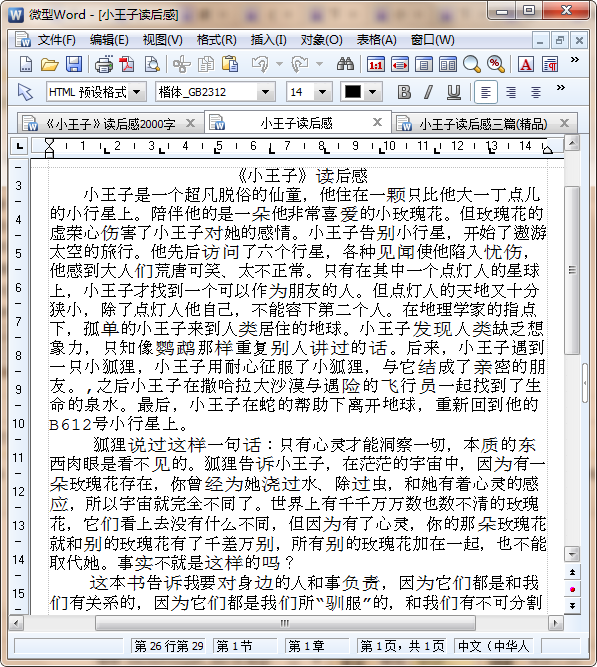Open the text color dropdown arrow
This screenshot has width=597, height=667.
coord(372,92)
